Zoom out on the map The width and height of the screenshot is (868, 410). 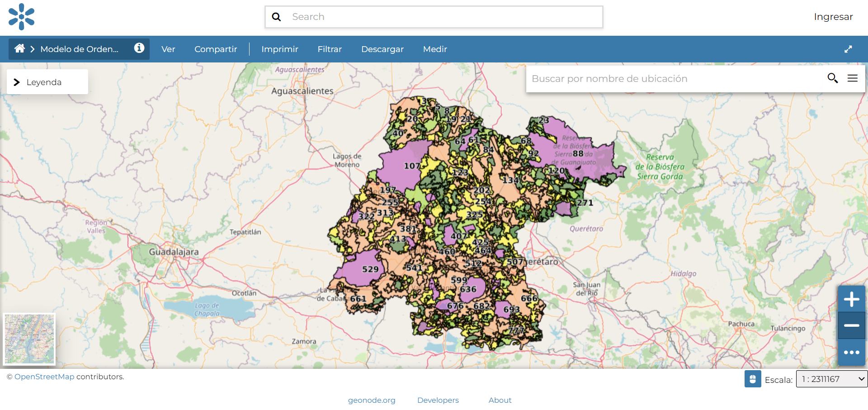pyautogui.click(x=851, y=325)
